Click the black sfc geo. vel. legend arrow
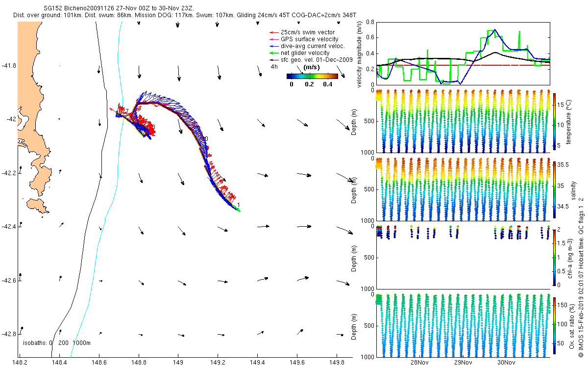 coord(273,60)
